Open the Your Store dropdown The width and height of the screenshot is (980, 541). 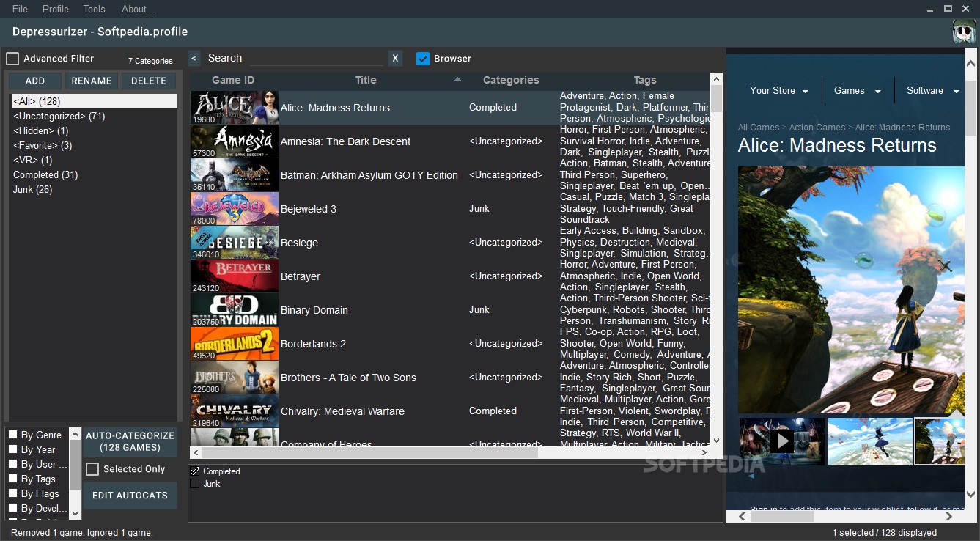coord(778,91)
